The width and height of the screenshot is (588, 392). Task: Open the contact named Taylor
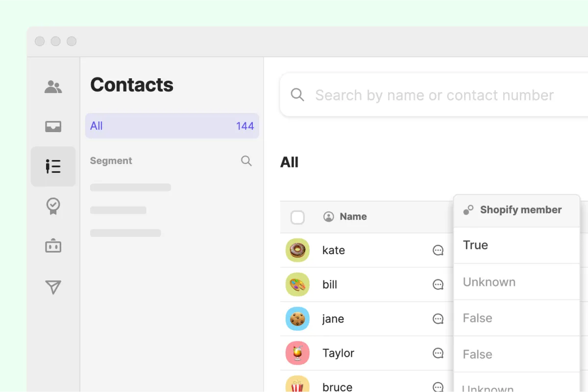coord(338,353)
